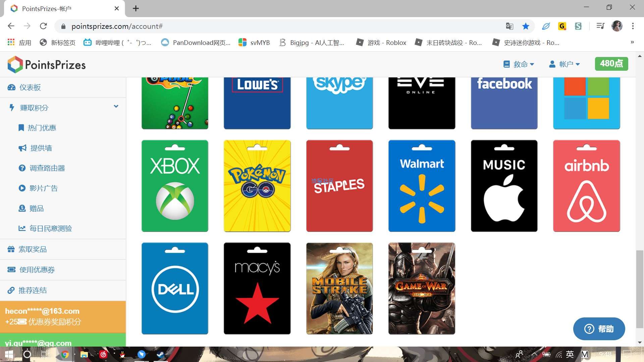Image resolution: width=644 pixels, height=362 pixels.
Task: Open 使用优惠券 use coupon
Action: (63, 270)
